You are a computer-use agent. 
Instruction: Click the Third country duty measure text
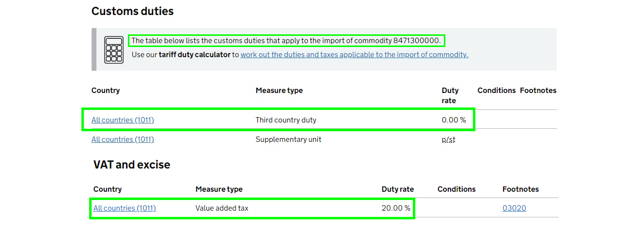[x=286, y=120]
